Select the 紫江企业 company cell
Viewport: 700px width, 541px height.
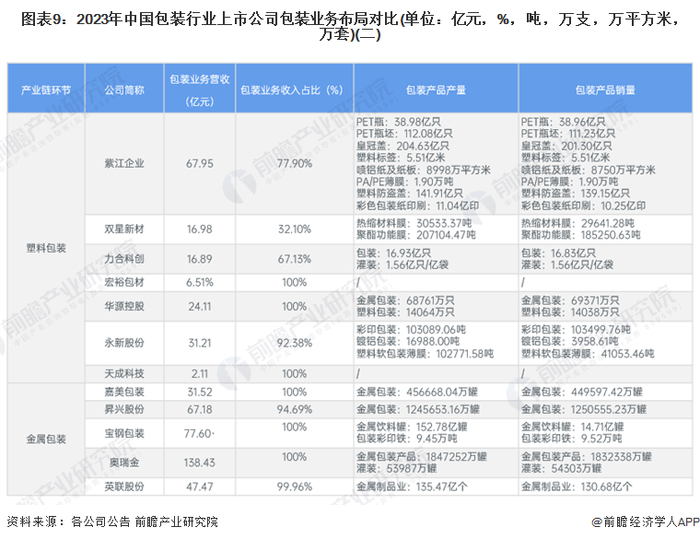(125, 163)
